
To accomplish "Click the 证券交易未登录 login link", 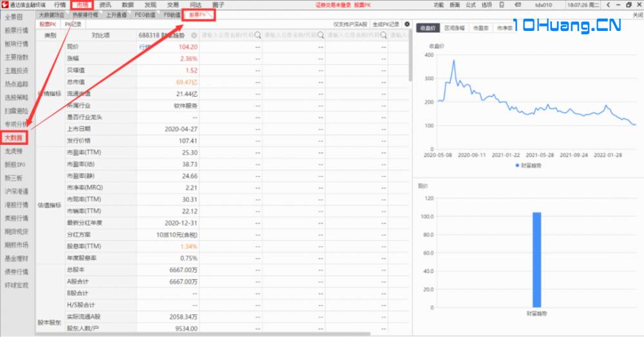I will click(x=333, y=5).
